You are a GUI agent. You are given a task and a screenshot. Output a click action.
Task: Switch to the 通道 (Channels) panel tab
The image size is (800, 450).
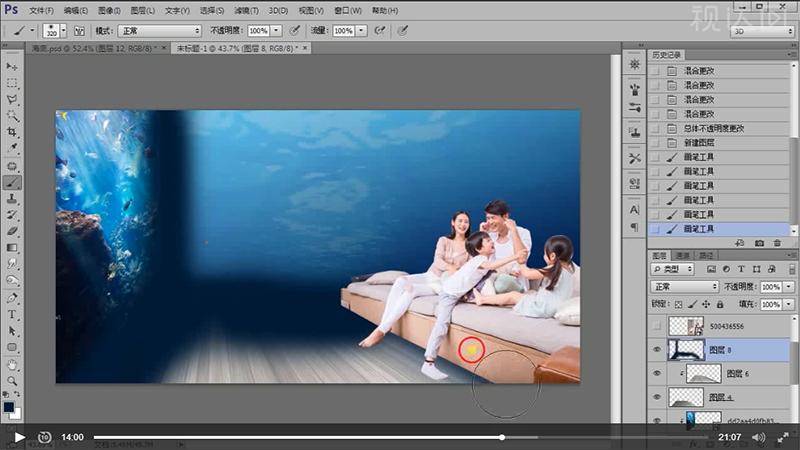683,255
